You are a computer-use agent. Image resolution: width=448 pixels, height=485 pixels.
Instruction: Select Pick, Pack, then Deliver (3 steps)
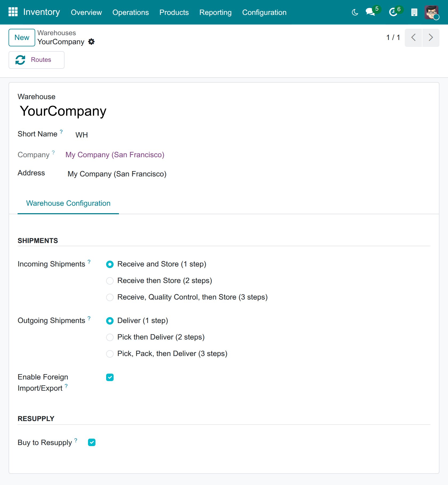110,354
